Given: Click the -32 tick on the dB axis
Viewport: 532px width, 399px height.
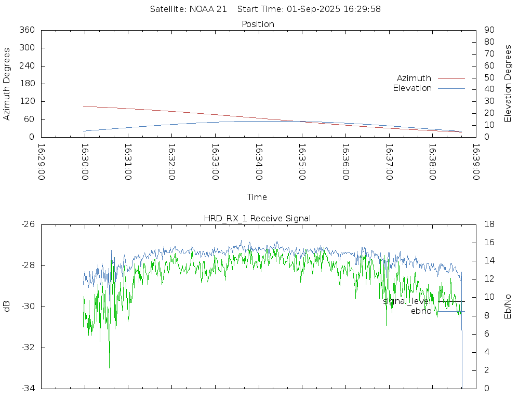Looking at the screenshot, I should pos(28,348).
